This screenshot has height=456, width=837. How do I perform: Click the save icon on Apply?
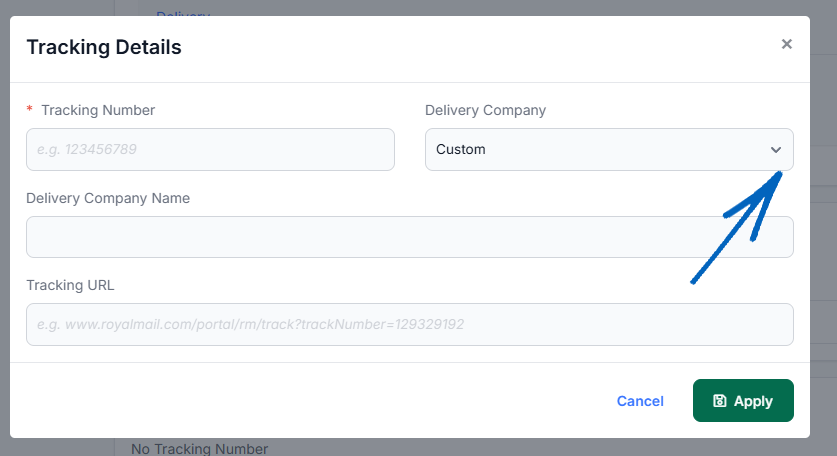719,401
